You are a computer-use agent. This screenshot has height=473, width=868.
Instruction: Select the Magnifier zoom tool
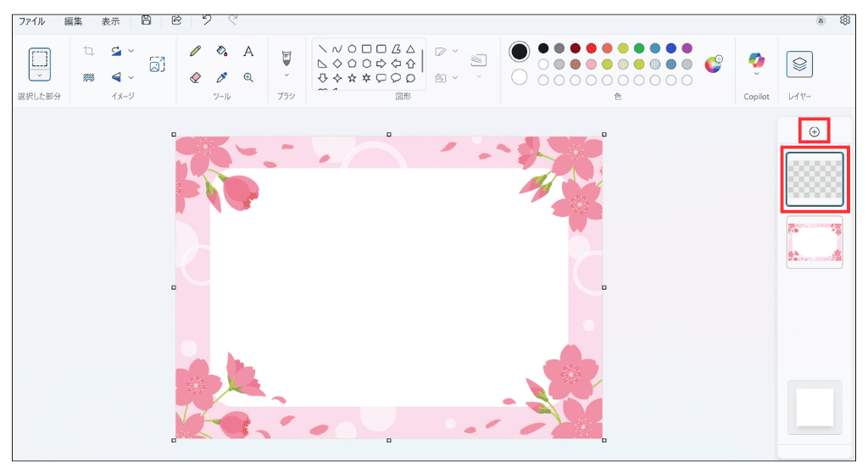[x=248, y=77]
